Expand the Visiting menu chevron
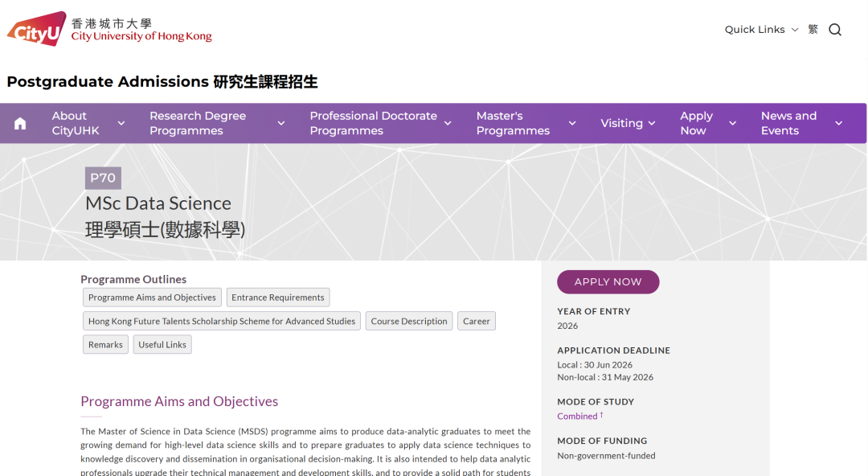This screenshot has width=868, height=476. [652, 123]
